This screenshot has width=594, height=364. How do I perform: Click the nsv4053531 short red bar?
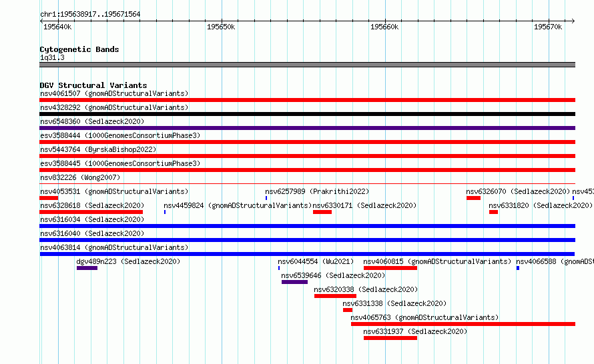click(x=49, y=198)
